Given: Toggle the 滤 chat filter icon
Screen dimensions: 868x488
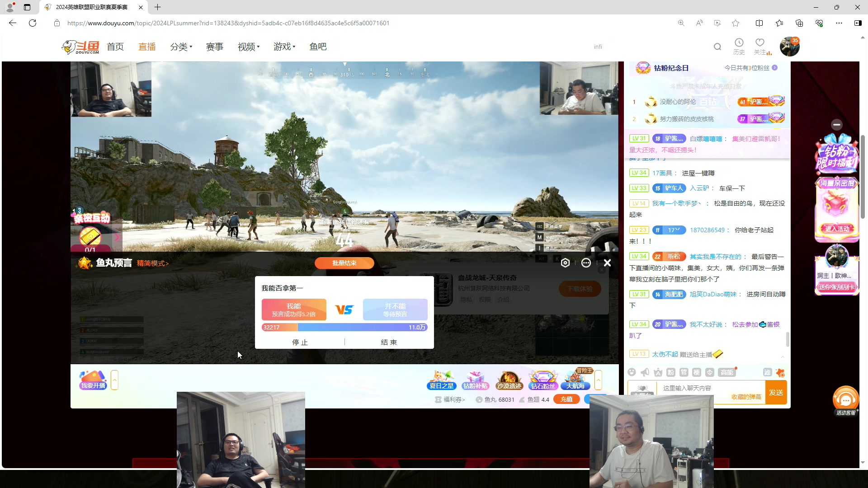Looking at the screenshot, I should pyautogui.click(x=767, y=372).
